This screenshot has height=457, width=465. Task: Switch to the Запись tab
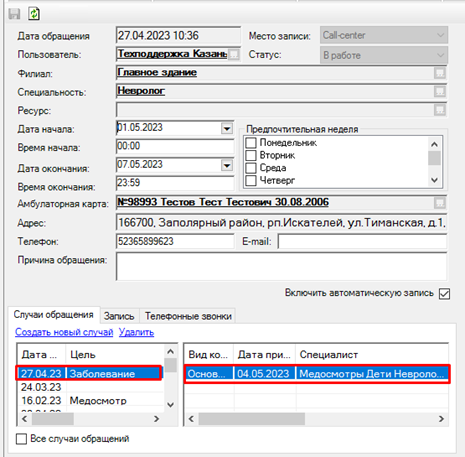[119, 316]
